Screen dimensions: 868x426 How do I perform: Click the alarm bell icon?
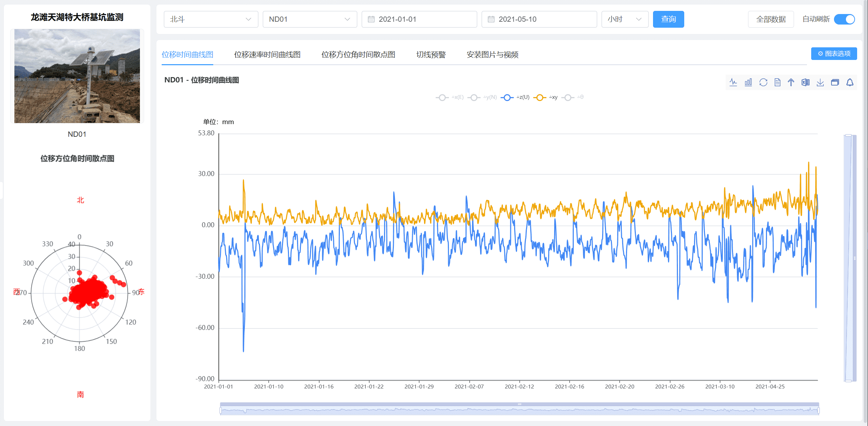(850, 82)
